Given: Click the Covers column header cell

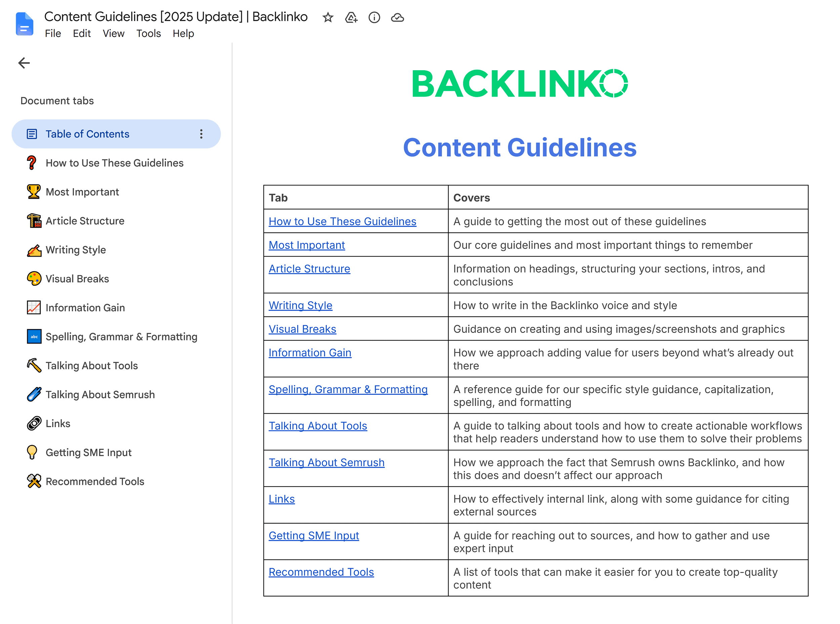Looking at the screenshot, I should 628,197.
